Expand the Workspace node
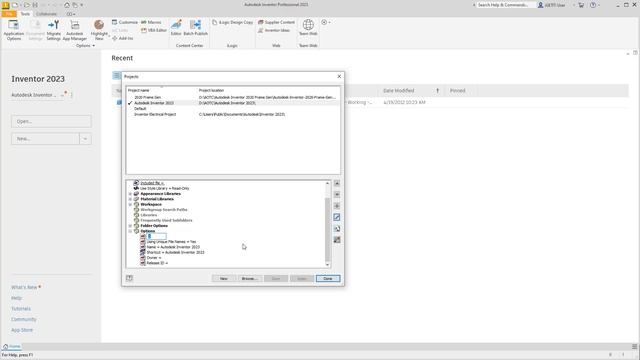Viewport: 640px width, 360px height. point(130,204)
